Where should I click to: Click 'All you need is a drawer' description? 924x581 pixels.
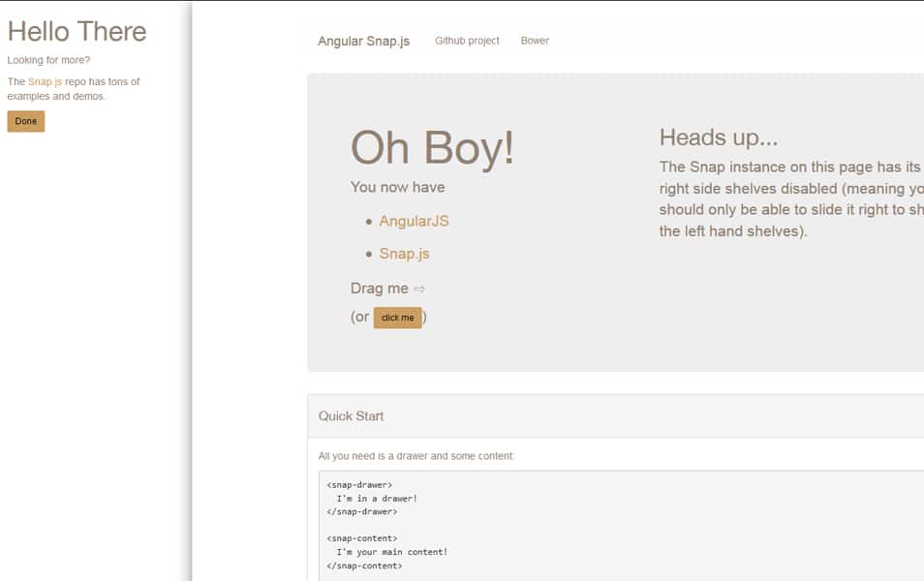[416, 456]
